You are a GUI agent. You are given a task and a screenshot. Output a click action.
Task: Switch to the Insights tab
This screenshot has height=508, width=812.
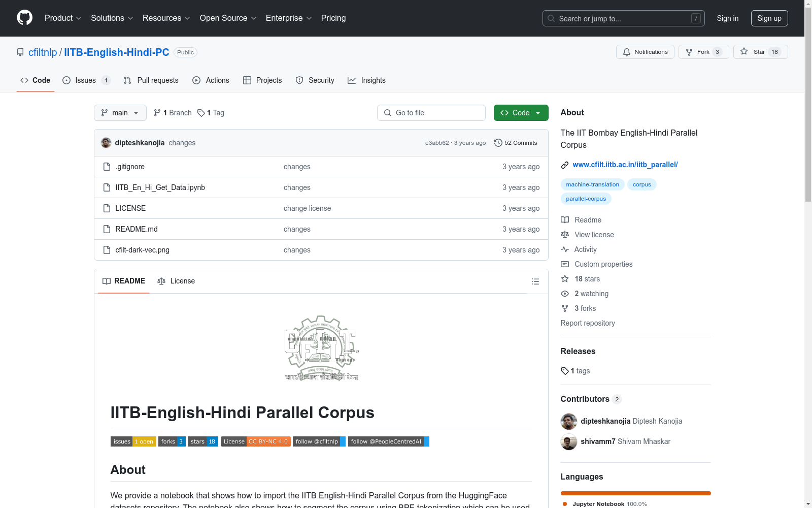367,80
